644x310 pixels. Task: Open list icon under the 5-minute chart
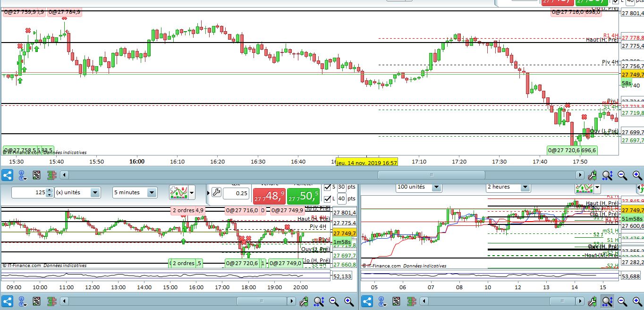pos(36,301)
